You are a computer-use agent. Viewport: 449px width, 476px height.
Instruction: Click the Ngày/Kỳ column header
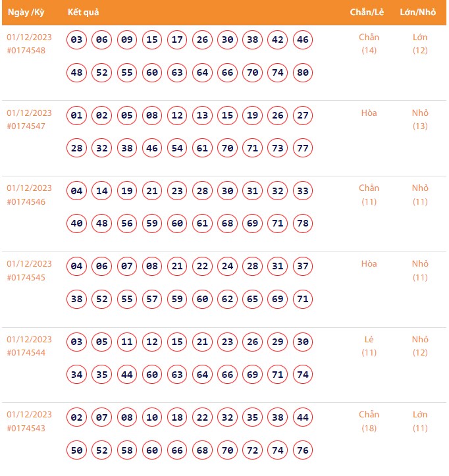[26, 13]
